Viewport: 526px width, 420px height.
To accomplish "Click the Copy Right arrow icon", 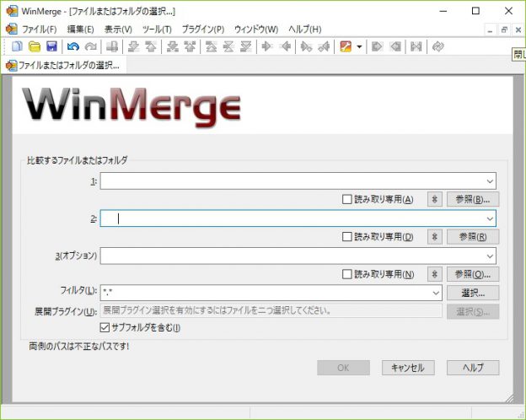I will point(267,46).
